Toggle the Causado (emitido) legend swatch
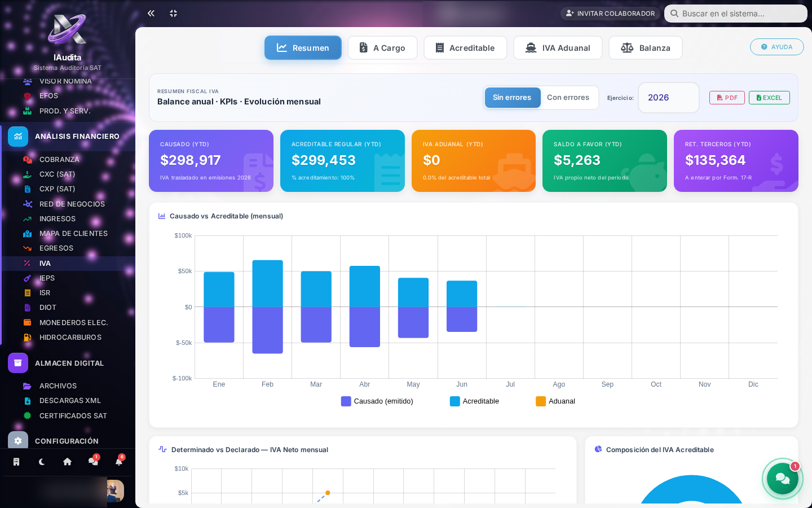 point(346,401)
